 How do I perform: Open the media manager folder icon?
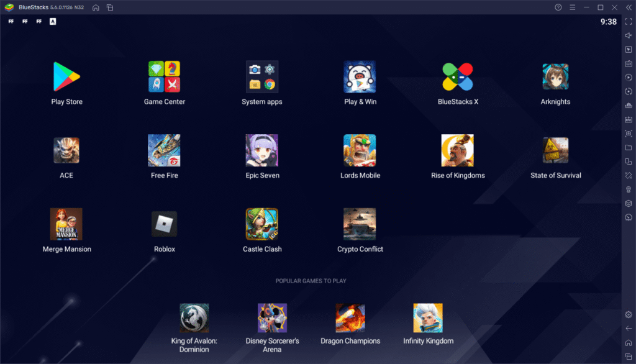[629, 147]
